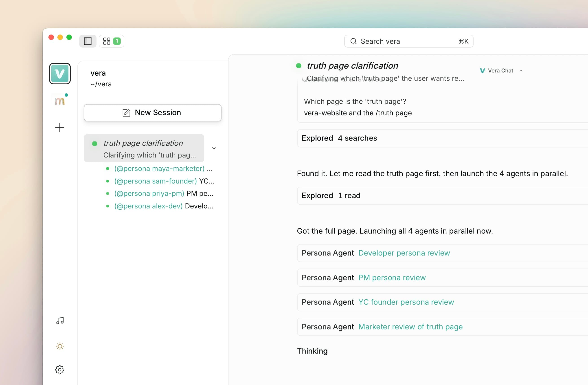
Task: Expand the truth page clarification session chevron
Action: (x=214, y=148)
